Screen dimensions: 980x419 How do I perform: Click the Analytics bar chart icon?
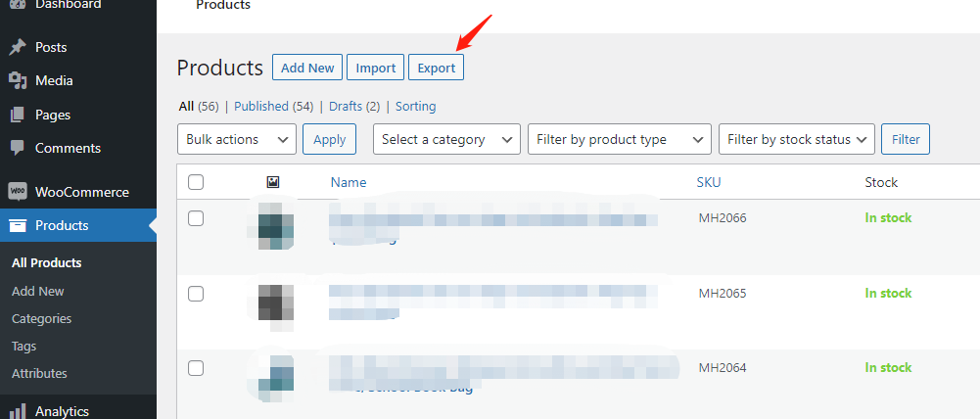coord(18,410)
